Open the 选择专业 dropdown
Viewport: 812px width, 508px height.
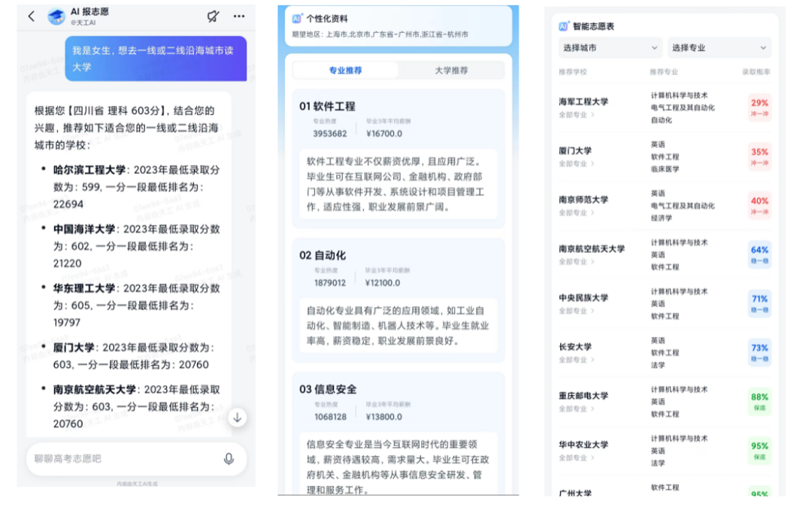pyautogui.click(x=720, y=47)
